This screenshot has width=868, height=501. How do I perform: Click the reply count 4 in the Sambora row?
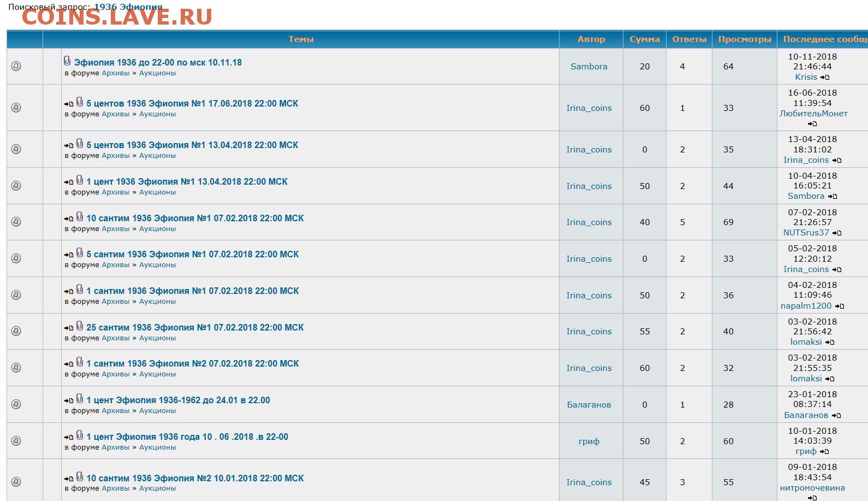[x=682, y=67]
